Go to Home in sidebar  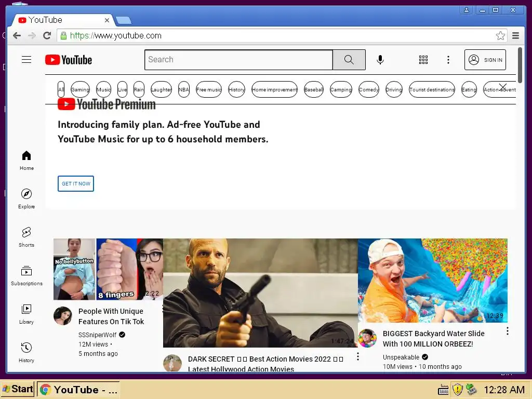(x=26, y=161)
